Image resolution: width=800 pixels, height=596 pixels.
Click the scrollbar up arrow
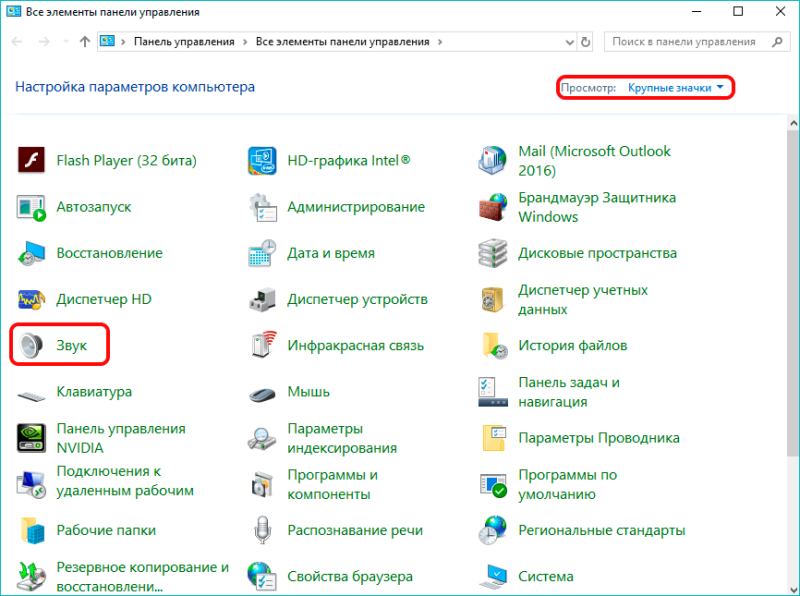pyautogui.click(x=793, y=123)
